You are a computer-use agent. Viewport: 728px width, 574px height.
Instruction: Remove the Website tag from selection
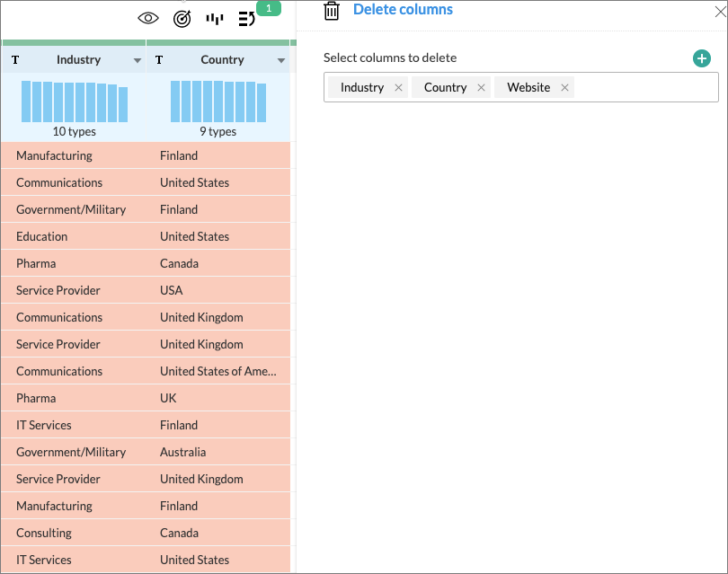tap(564, 88)
